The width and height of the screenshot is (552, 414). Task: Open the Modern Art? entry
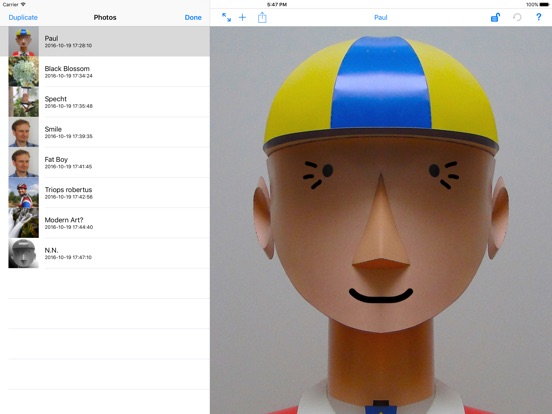point(105,223)
